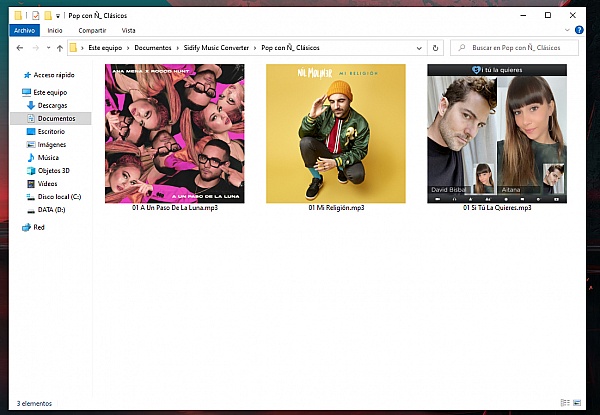This screenshot has width=600, height=415.
Task: Open the Compartir ribbon tab
Action: (x=92, y=31)
